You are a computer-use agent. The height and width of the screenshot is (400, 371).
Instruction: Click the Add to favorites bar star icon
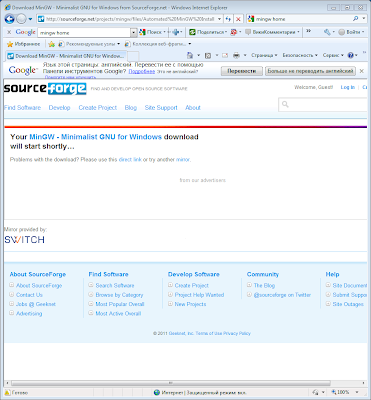(x=51, y=44)
